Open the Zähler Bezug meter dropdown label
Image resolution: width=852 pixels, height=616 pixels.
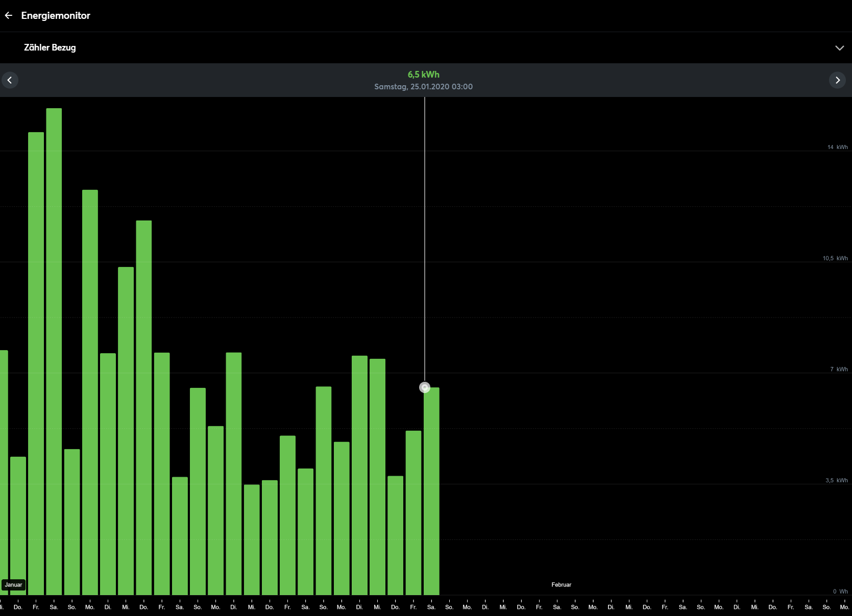tap(50, 47)
